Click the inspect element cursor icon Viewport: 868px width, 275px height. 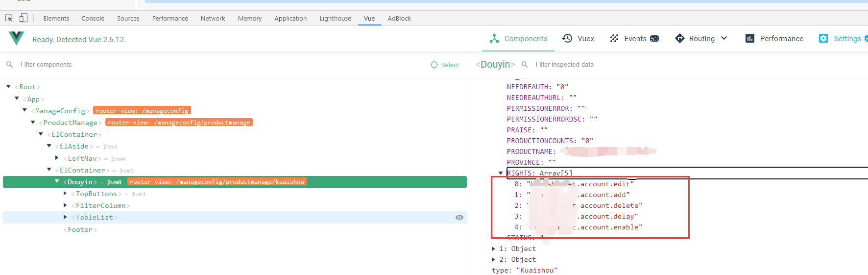[x=9, y=18]
